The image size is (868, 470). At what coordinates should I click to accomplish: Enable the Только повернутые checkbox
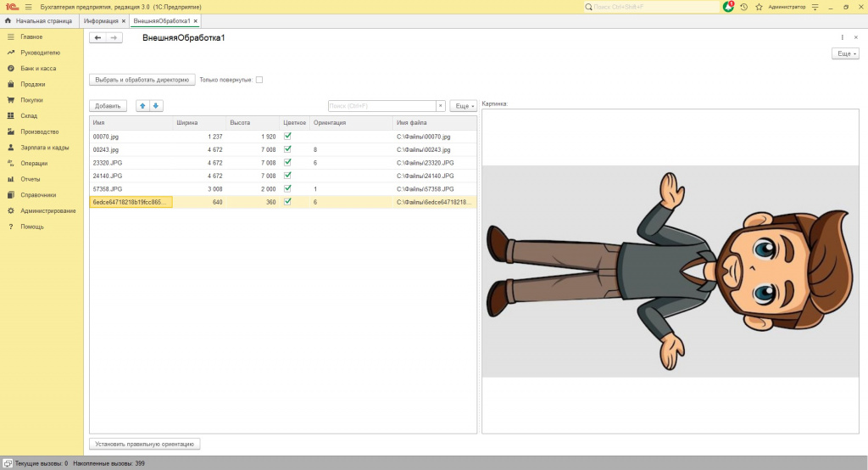(259, 80)
